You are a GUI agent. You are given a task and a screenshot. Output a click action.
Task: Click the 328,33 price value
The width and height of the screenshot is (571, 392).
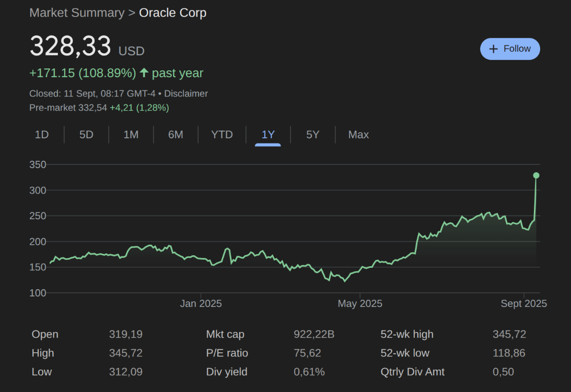71,46
